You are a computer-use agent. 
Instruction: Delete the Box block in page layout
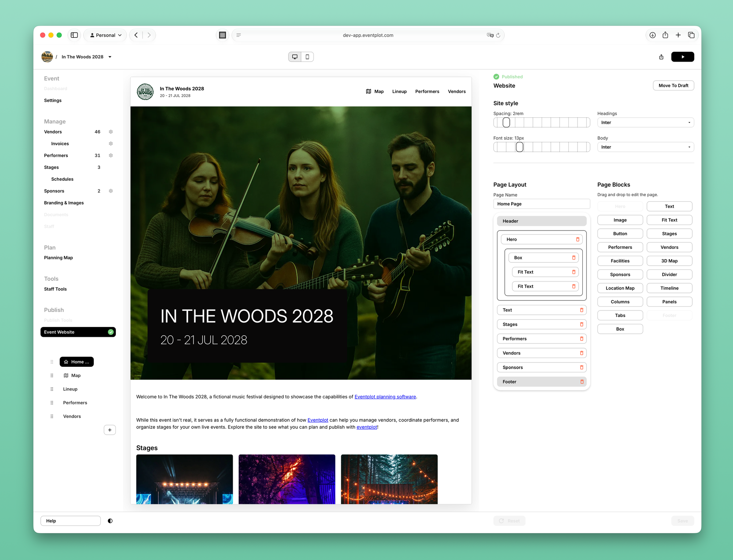coord(574,258)
